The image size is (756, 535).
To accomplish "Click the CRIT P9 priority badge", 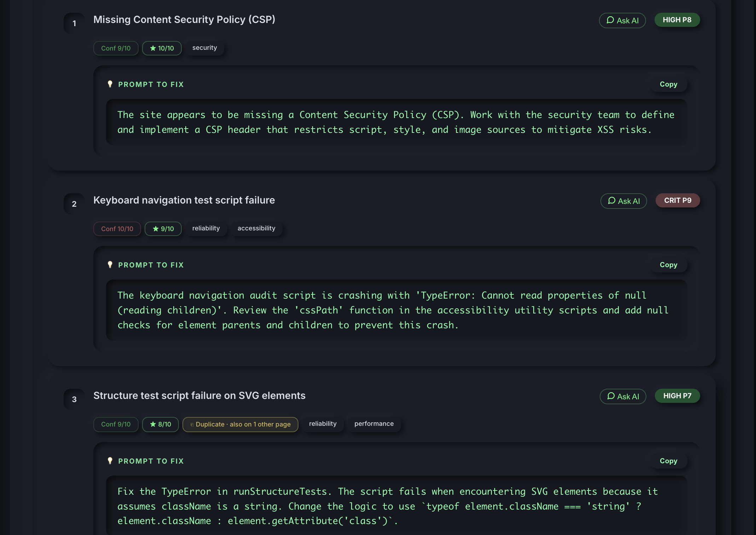I will 678,200.
